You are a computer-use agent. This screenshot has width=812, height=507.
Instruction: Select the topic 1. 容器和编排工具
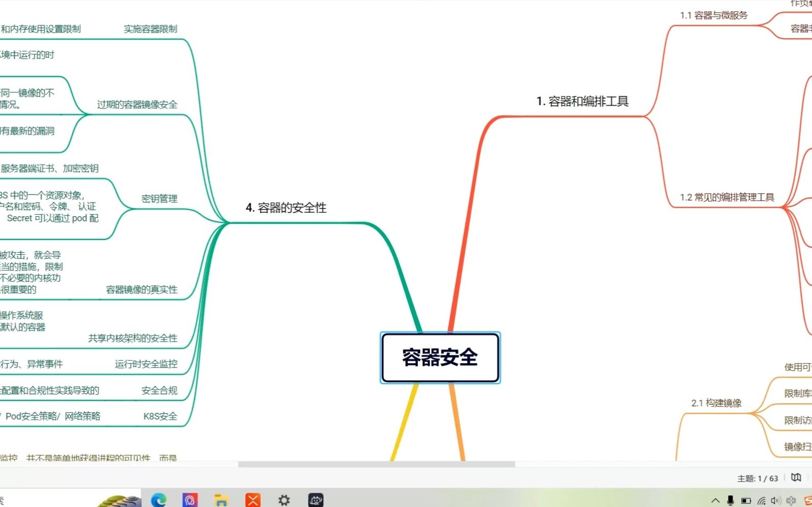point(583,102)
